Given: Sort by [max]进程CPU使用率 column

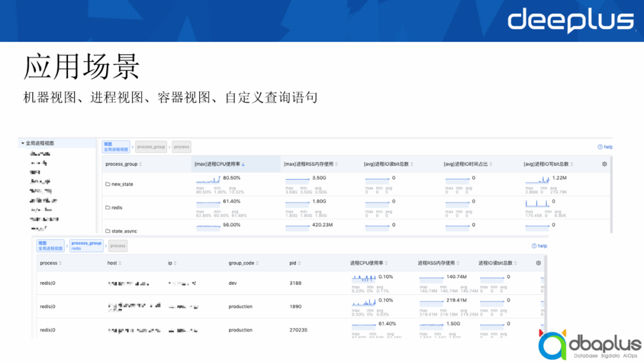Looking at the screenshot, I should (243, 164).
